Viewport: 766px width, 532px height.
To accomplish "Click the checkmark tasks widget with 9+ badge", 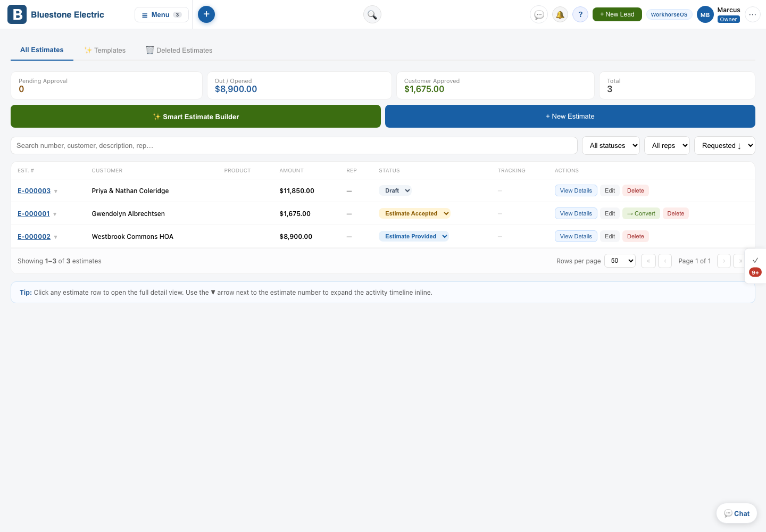I will [755, 266].
